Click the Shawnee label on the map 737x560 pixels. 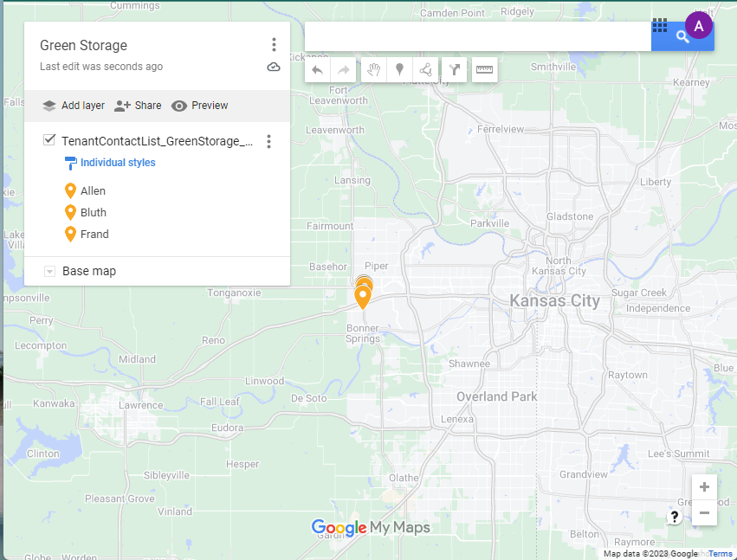(x=469, y=364)
